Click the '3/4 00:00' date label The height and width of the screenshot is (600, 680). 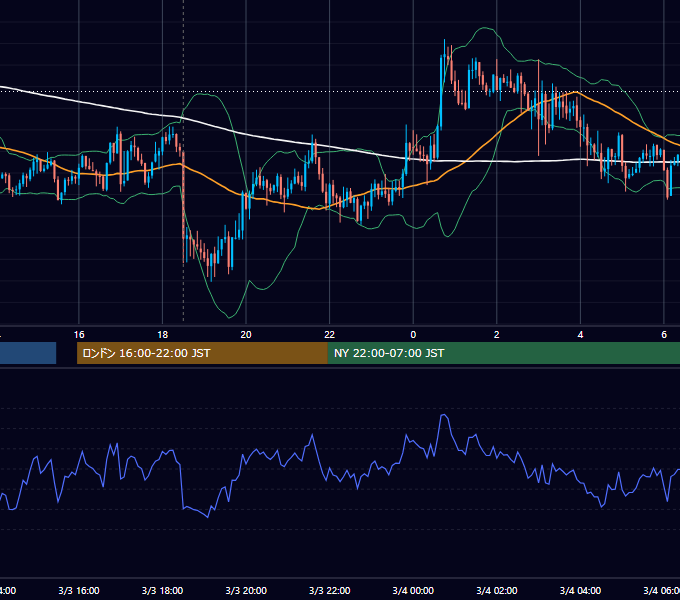tap(413, 590)
